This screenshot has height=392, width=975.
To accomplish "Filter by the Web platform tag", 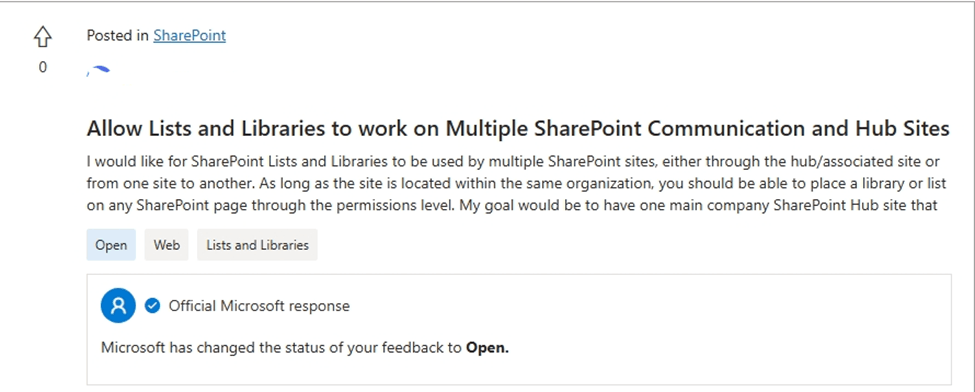I will pos(167,245).
